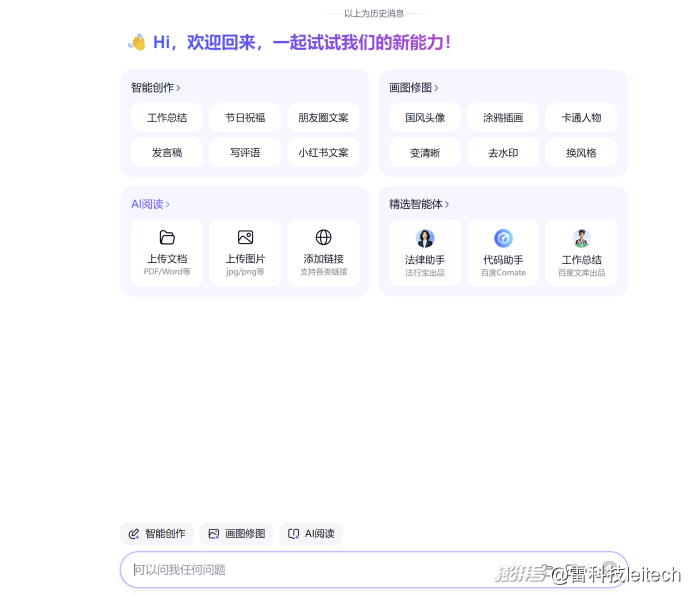Expand the 智能创作 section header

(x=155, y=88)
